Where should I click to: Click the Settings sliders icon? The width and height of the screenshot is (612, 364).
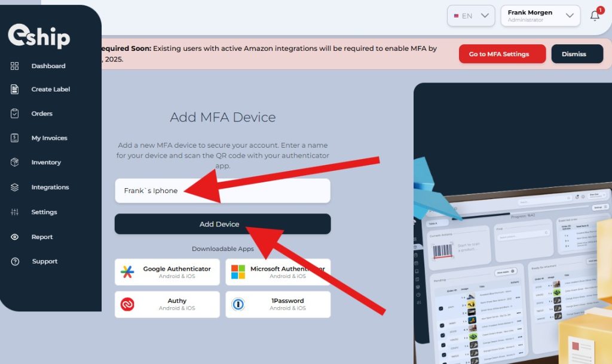click(14, 212)
